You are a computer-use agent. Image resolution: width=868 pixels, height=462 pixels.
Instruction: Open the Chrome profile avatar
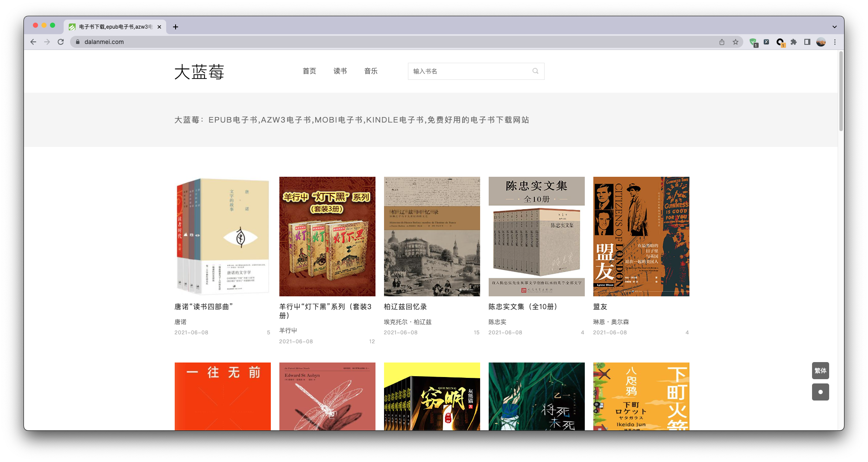click(821, 42)
